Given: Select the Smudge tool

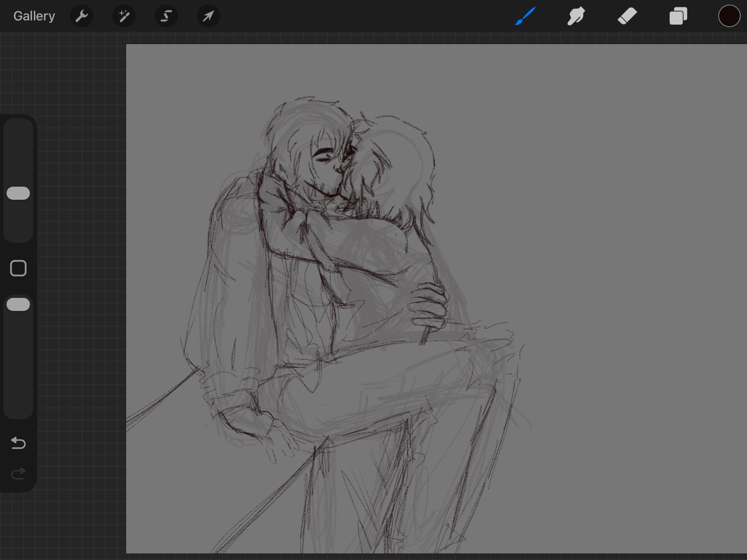Looking at the screenshot, I should coord(576,16).
